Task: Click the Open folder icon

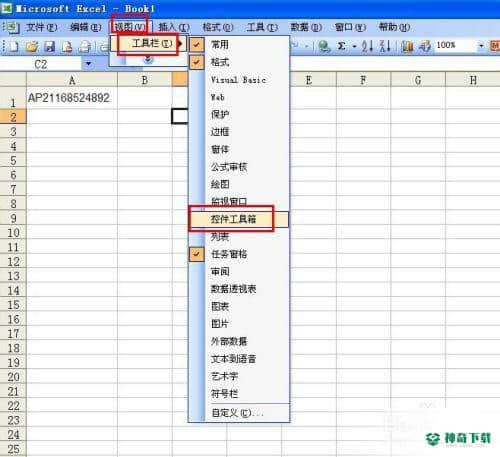Action: click(32, 46)
